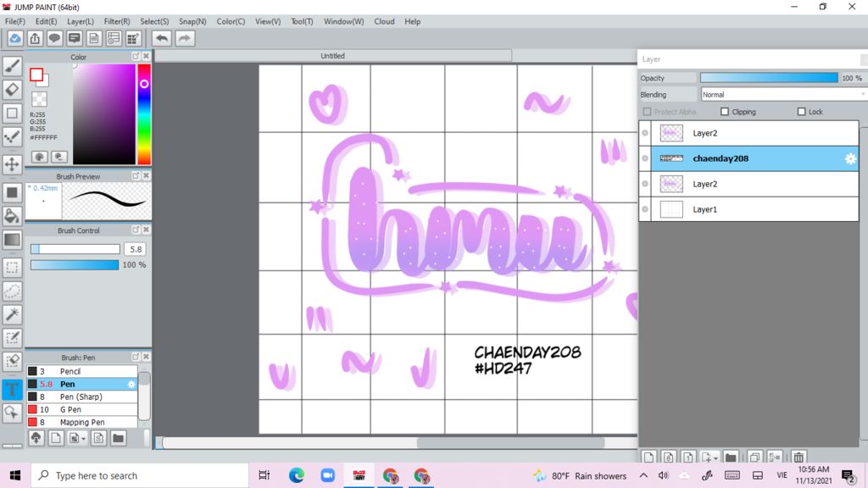Click the speech bubble toolbar icon

(54, 38)
